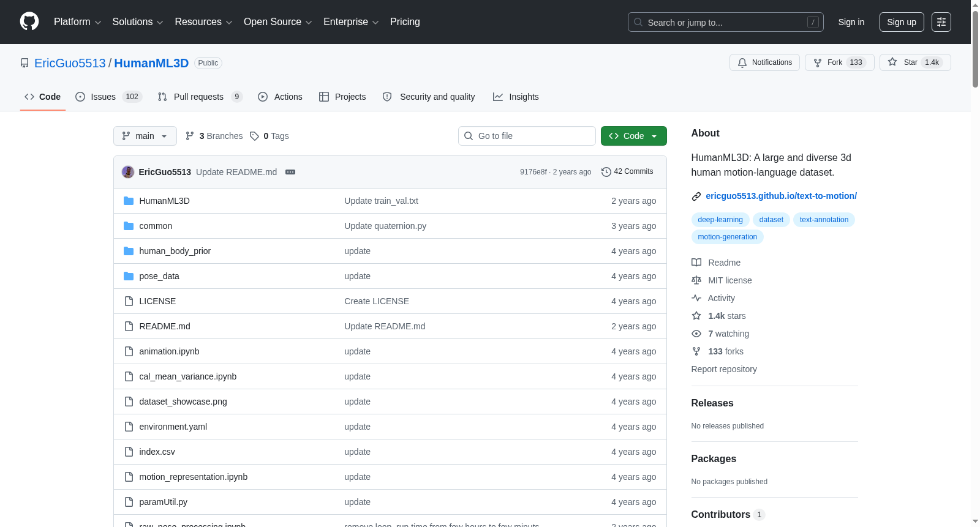980x527 pixels.
Task: Expand the Platform menu
Action: (x=77, y=22)
